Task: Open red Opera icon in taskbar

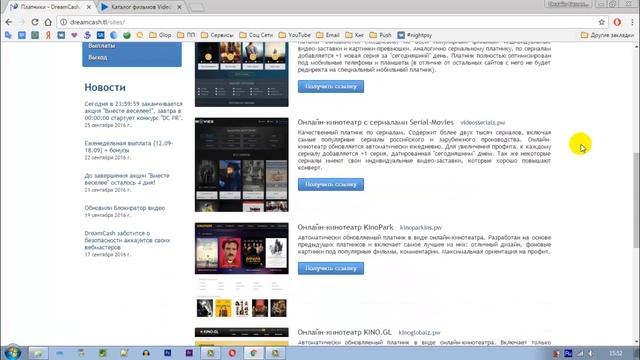Action: click(232, 353)
